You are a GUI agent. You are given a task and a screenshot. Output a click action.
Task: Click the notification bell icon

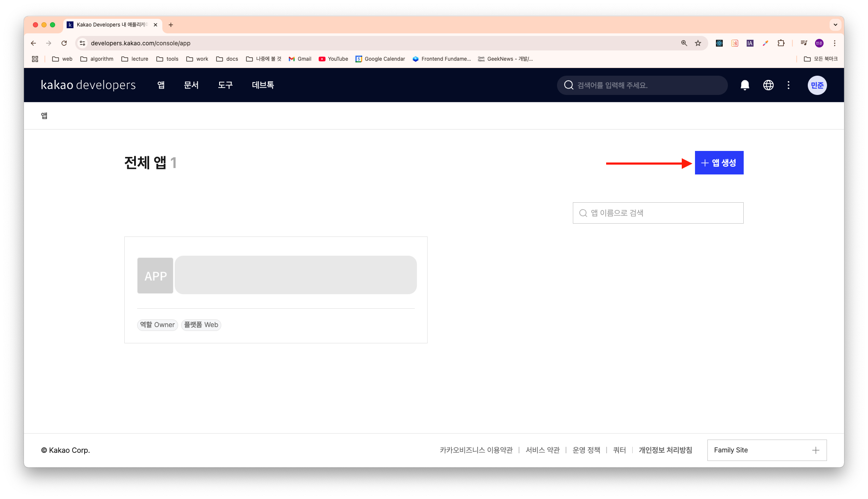(745, 85)
